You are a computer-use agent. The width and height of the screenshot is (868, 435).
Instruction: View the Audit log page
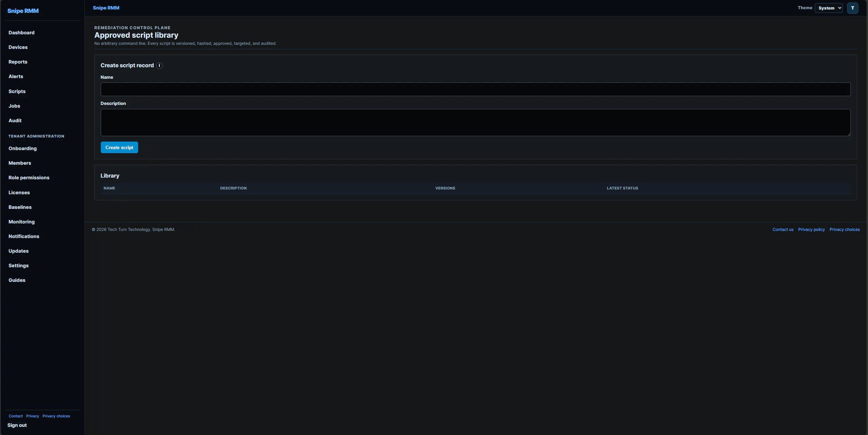point(15,121)
